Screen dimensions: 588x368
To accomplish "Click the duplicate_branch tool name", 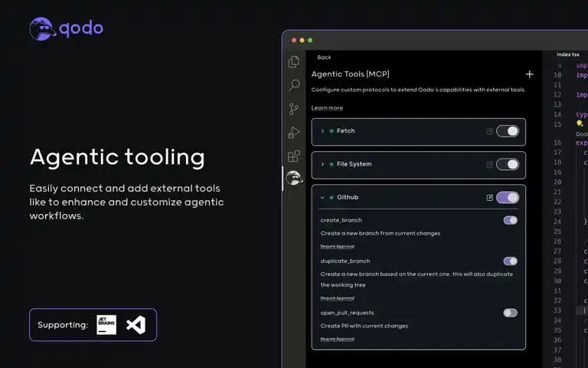I will pos(345,261).
